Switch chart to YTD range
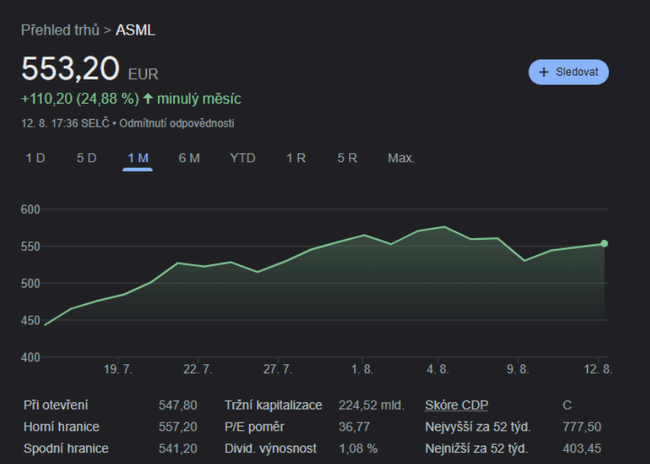The image size is (650, 464). 242,158
